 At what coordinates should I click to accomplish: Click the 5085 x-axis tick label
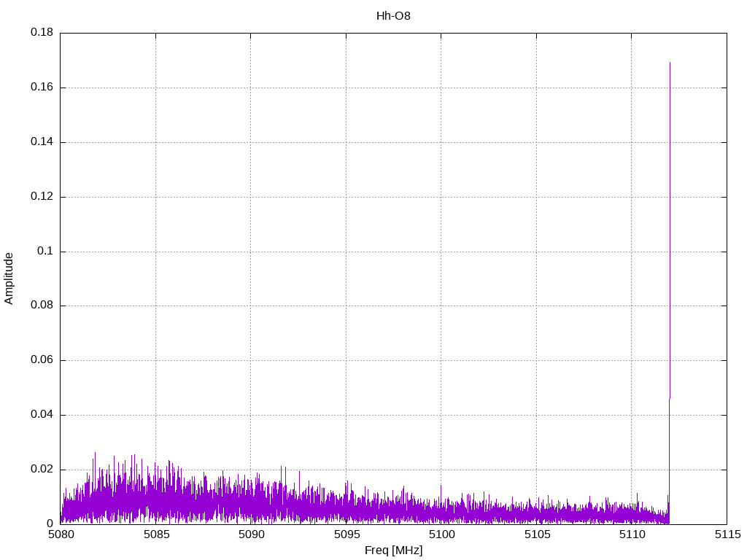(155, 535)
